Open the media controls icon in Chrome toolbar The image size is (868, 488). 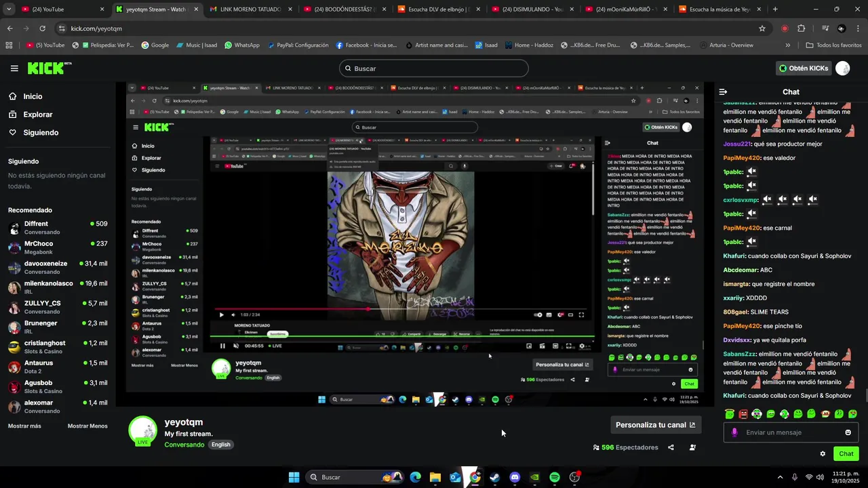pyautogui.click(x=825, y=28)
